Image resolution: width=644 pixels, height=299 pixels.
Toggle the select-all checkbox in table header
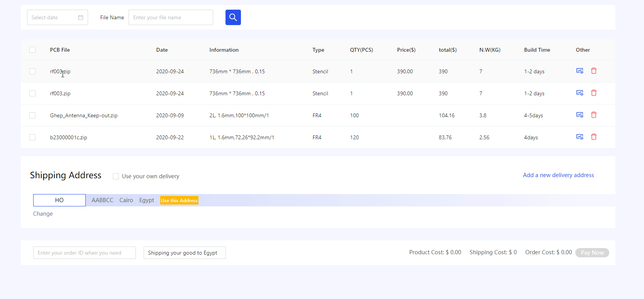point(32,50)
